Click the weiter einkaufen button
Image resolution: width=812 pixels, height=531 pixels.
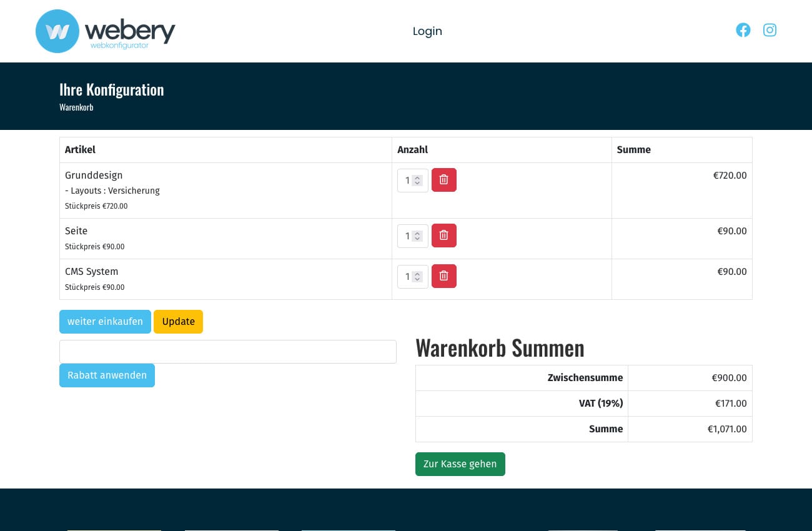click(105, 322)
